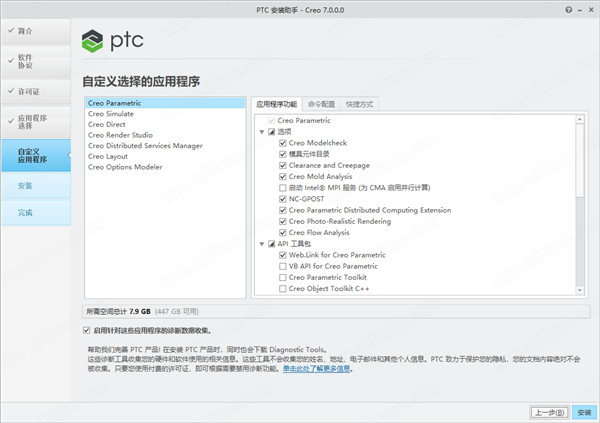Select Creo Simulate application
Screen dimensions: 600x423
(165, 114)
